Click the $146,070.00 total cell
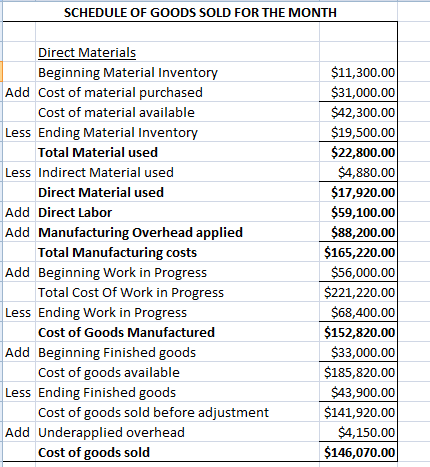This screenshot has height=467, width=430. point(358,452)
